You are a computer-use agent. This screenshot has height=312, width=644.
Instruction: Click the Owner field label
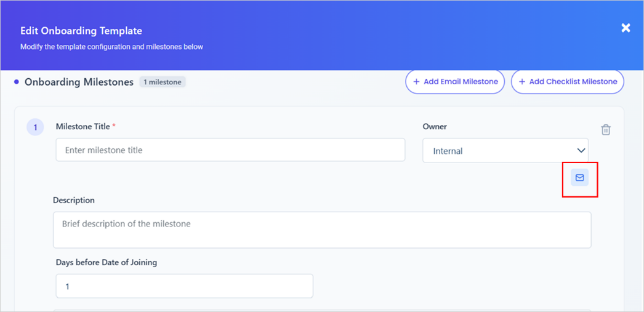[x=435, y=126]
